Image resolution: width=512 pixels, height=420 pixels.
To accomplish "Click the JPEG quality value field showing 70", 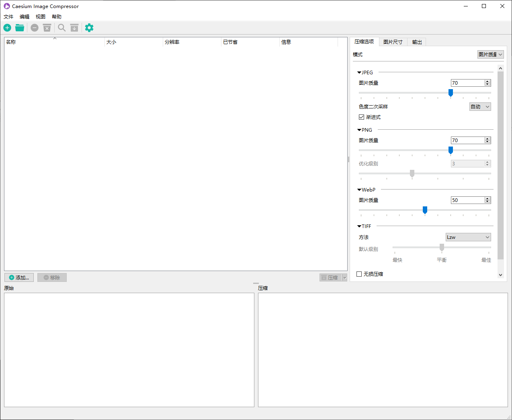I will [x=467, y=83].
